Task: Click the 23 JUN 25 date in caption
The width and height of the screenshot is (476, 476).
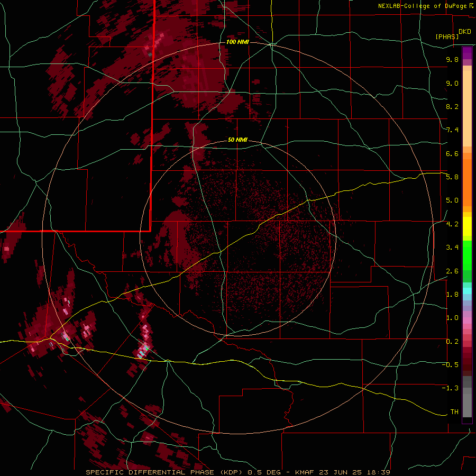Action: 340,472
